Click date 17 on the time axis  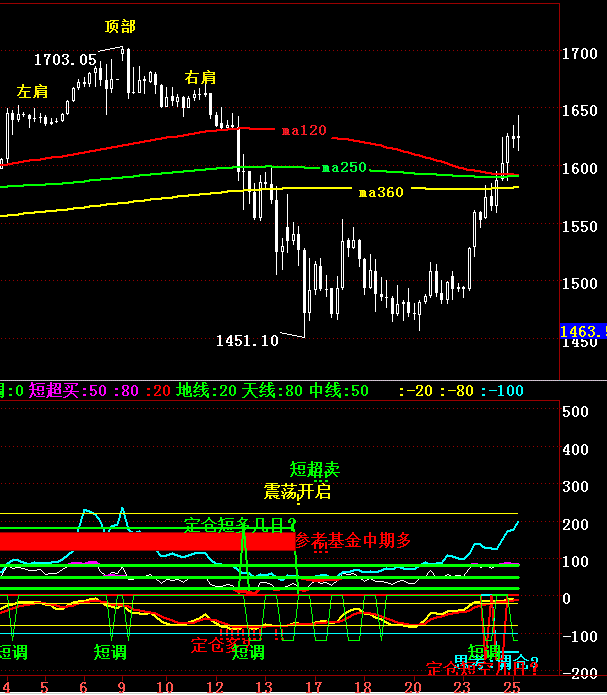pyautogui.click(x=313, y=686)
